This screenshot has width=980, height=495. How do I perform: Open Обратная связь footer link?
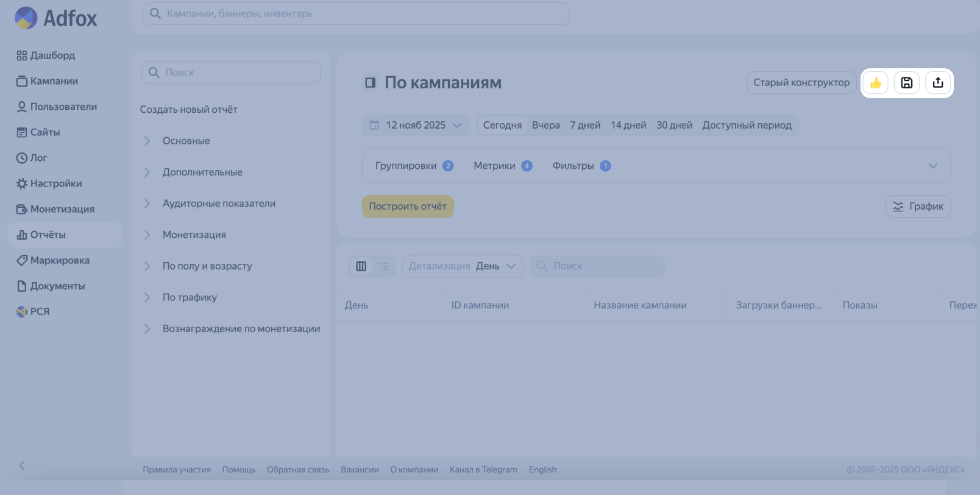pyautogui.click(x=298, y=469)
